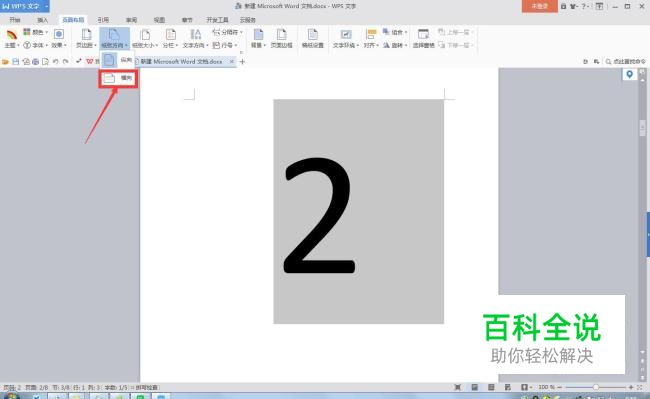Switch to the Insert (插入) tab
The image size is (650, 399).
[x=43, y=20]
